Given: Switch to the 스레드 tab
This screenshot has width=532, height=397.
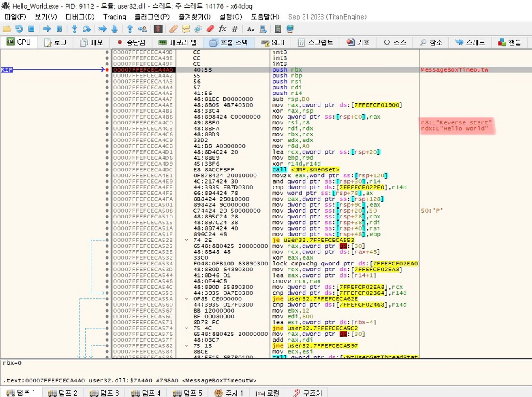Looking at the screenshot, I should tap(470, 42).
